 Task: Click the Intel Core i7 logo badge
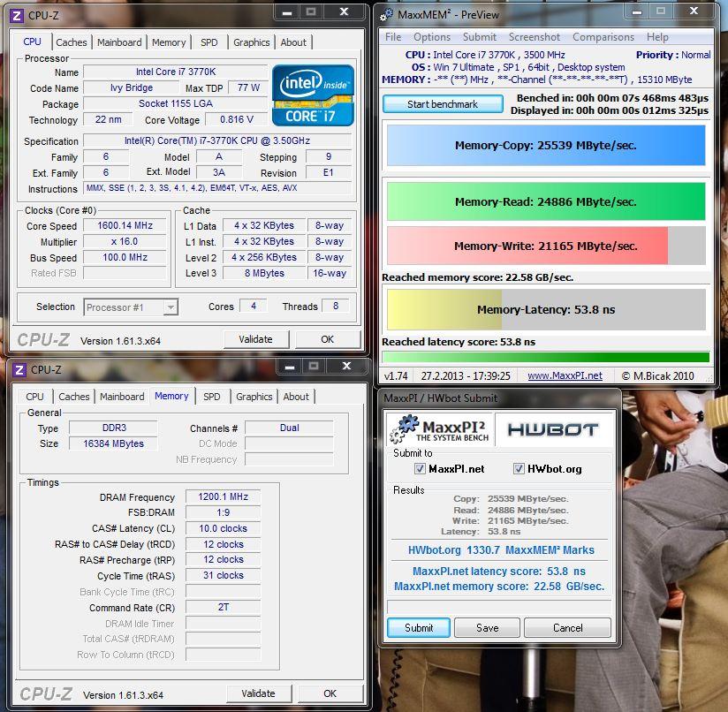coord(313,95)
